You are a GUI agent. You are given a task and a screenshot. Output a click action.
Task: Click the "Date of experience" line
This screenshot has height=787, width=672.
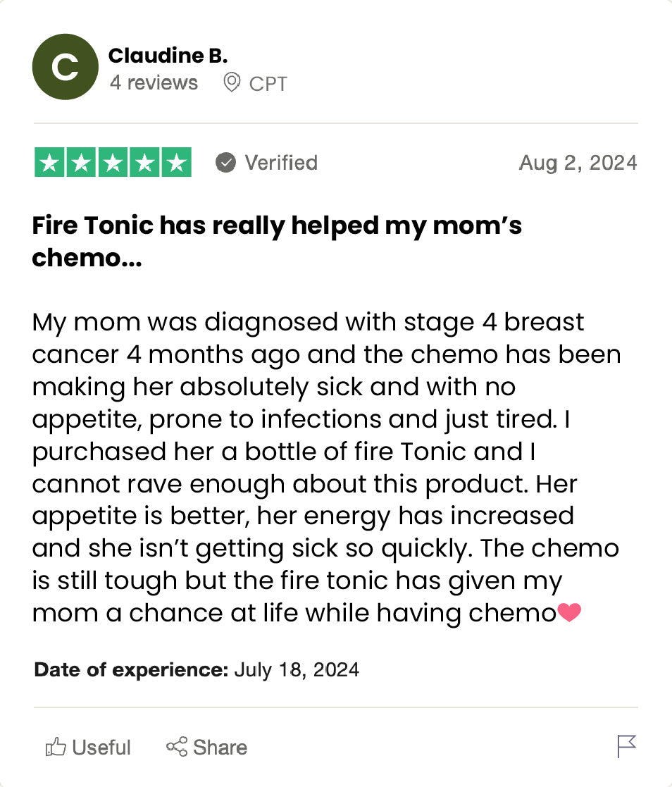coord(197,669)
